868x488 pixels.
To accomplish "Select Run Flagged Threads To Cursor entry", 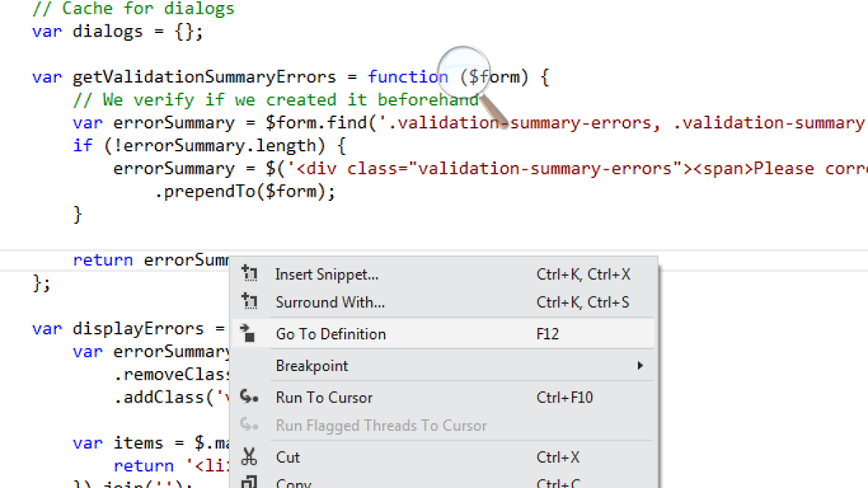I will click(x=443, y=425).
